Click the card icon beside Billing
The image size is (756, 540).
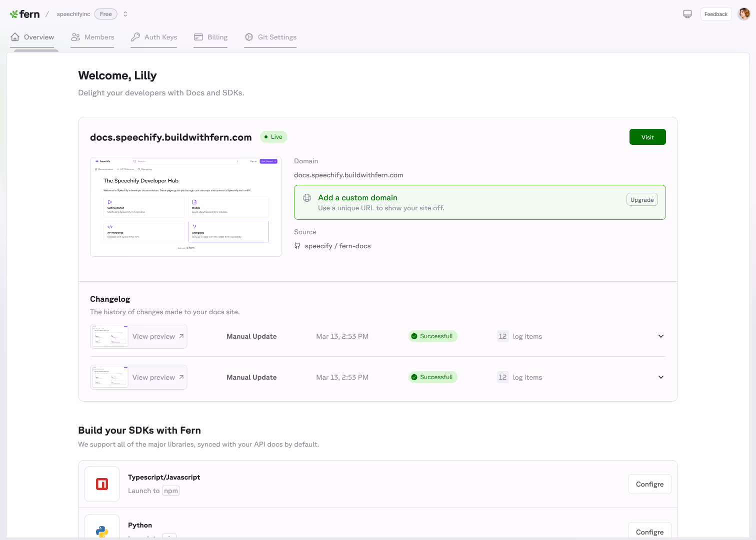(x=198, y=37)
